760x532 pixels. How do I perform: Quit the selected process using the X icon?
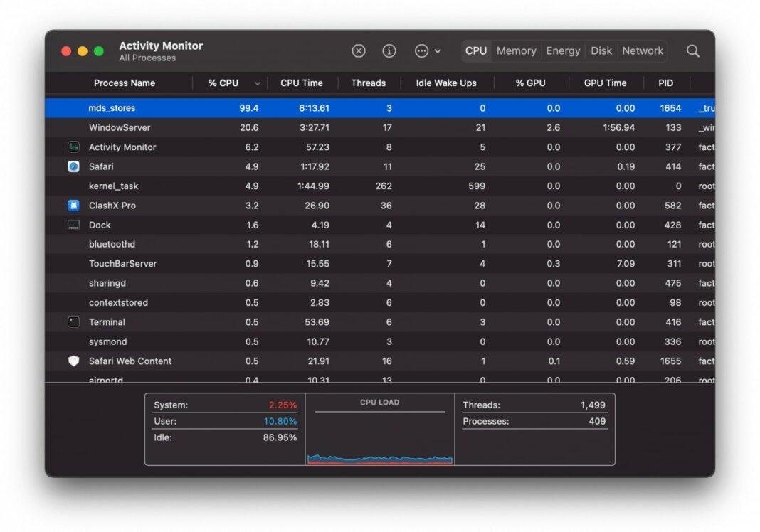pos(358,50)
